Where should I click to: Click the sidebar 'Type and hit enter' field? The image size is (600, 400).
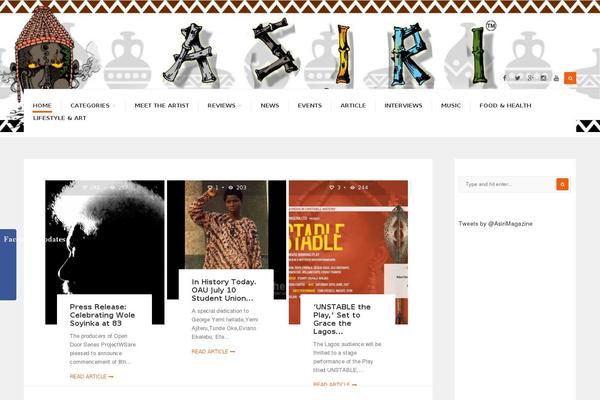click(507, 184)
